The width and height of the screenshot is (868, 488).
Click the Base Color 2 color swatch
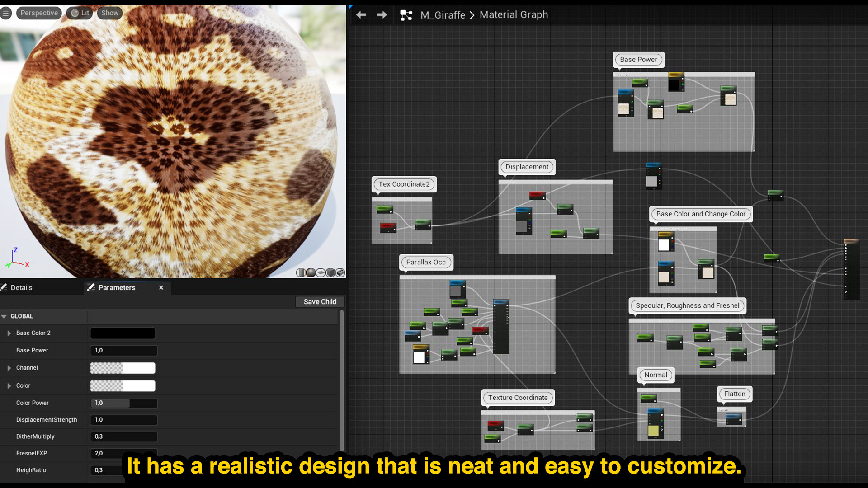tap(123, 333)
